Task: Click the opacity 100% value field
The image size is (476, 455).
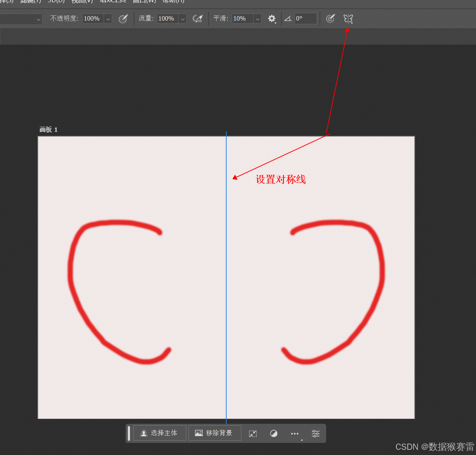Action: click(93, 19)
